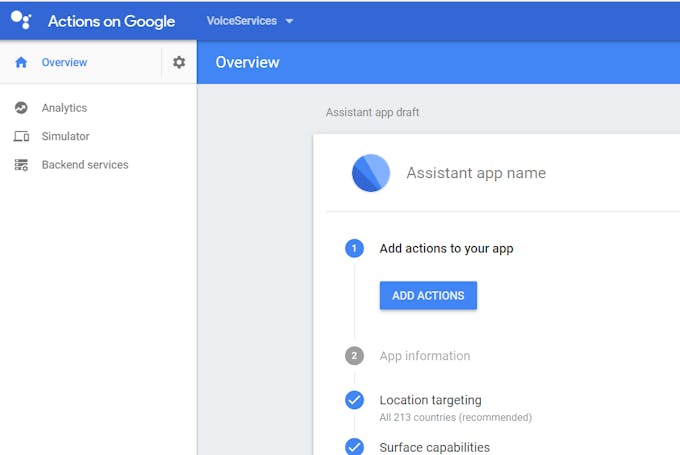Select Overview in the sidebar
This screenshot has height=455, width=680.
(x=64, y=62)
